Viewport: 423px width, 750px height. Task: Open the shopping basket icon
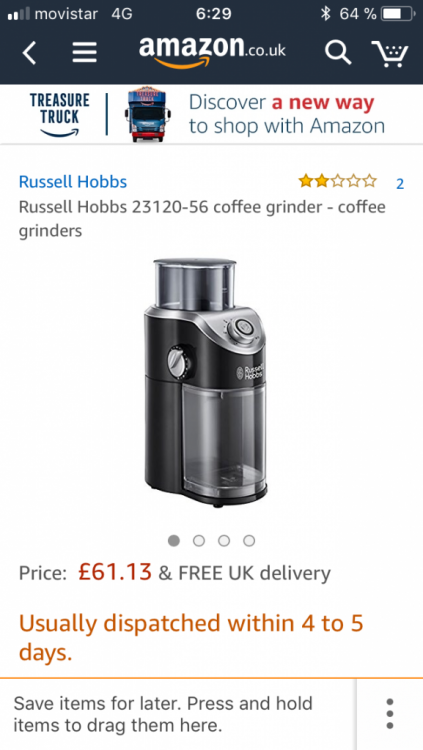pyautogui.click(x=390, y=53)
